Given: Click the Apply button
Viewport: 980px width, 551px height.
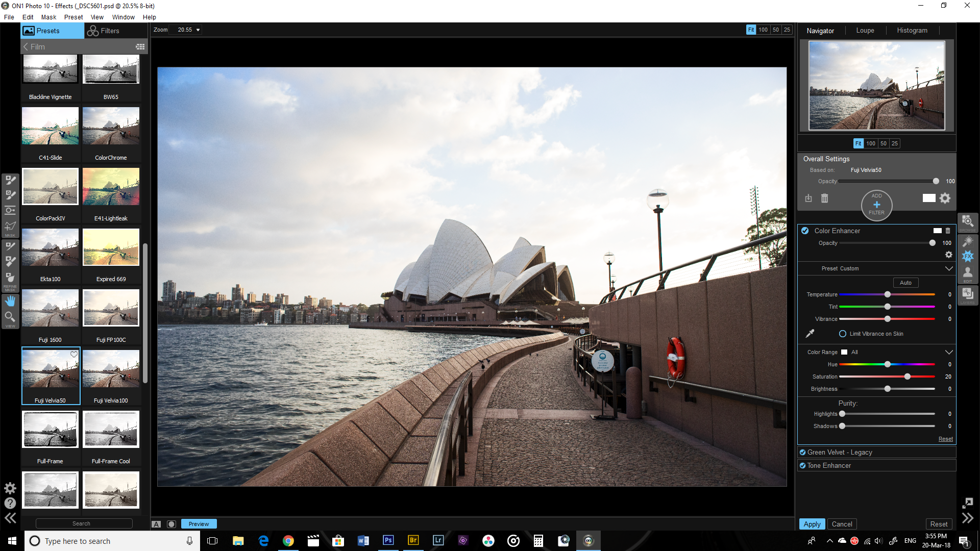Looking at the screenshot, I should [x=812, y=524].
